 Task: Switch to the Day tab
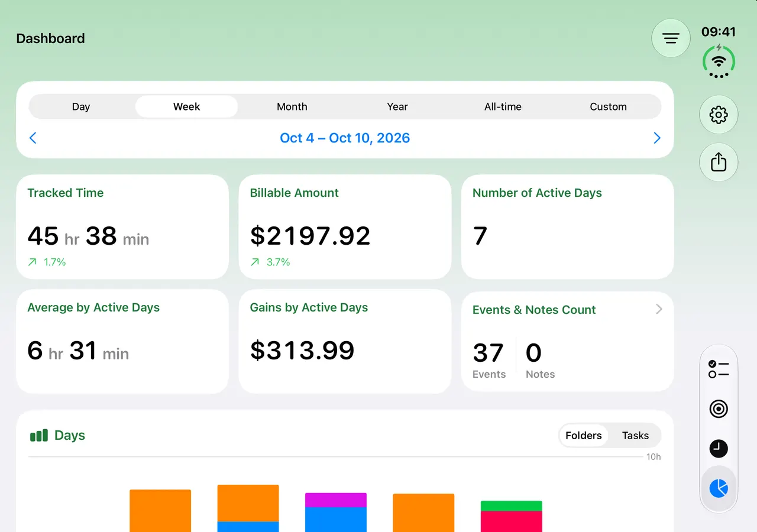(x=81, y=107)
